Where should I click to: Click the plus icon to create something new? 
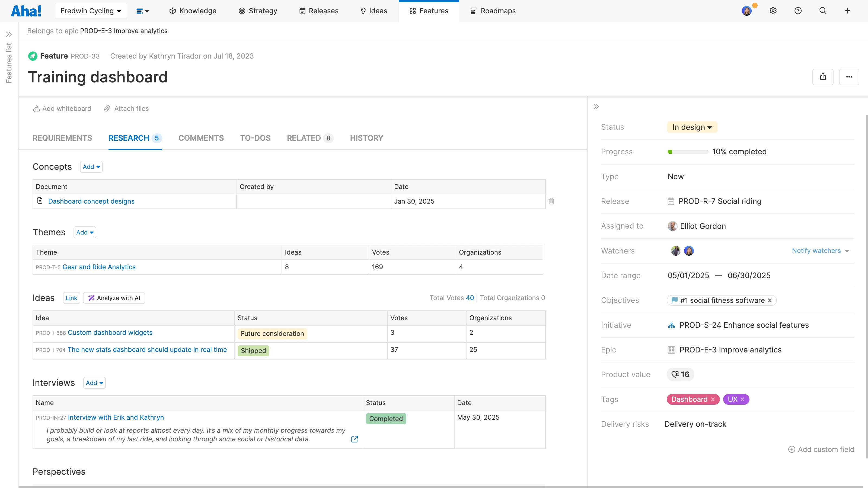pos(848,11)
